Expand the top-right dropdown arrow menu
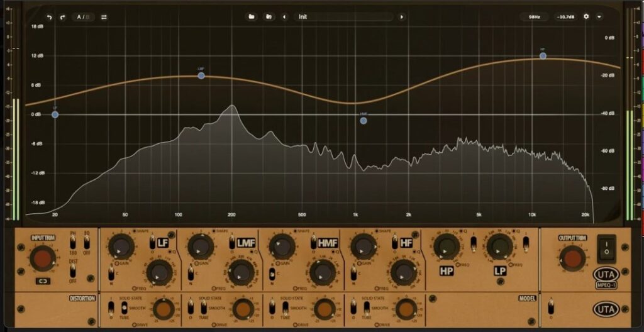Viewport: 644px width, 332px height. coord(599,17)
